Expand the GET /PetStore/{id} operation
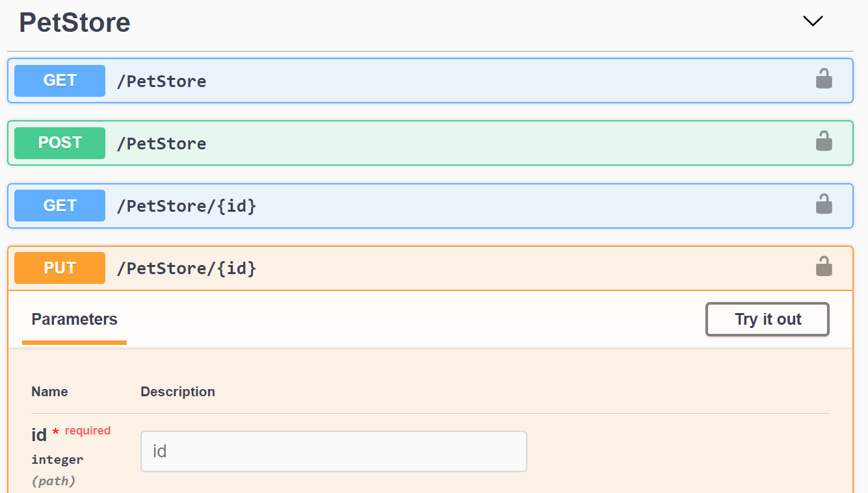 (x=455, y=206)
